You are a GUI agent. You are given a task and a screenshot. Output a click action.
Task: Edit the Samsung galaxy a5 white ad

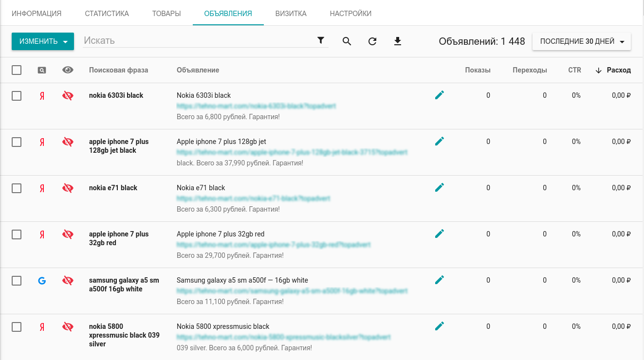440,280
